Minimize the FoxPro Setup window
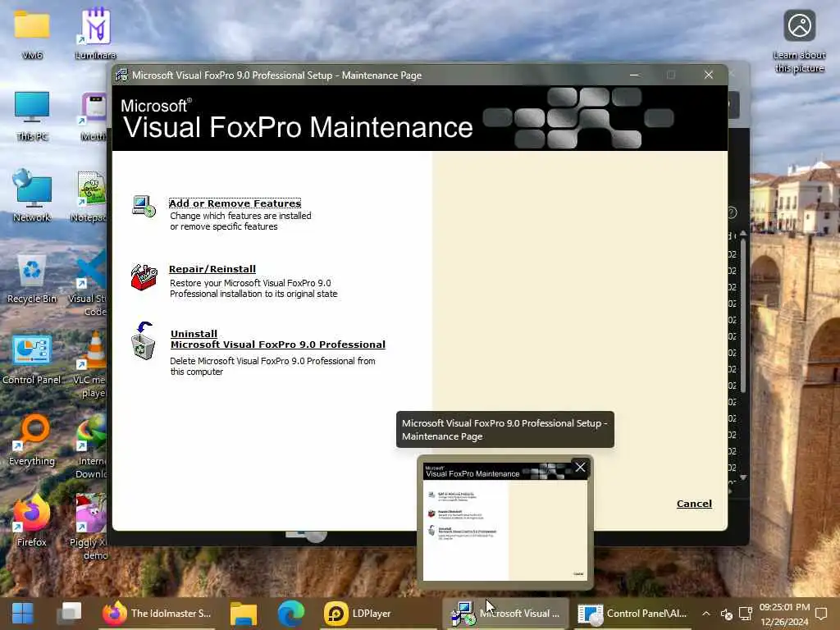Screen dimensions: 840x630 634,75
